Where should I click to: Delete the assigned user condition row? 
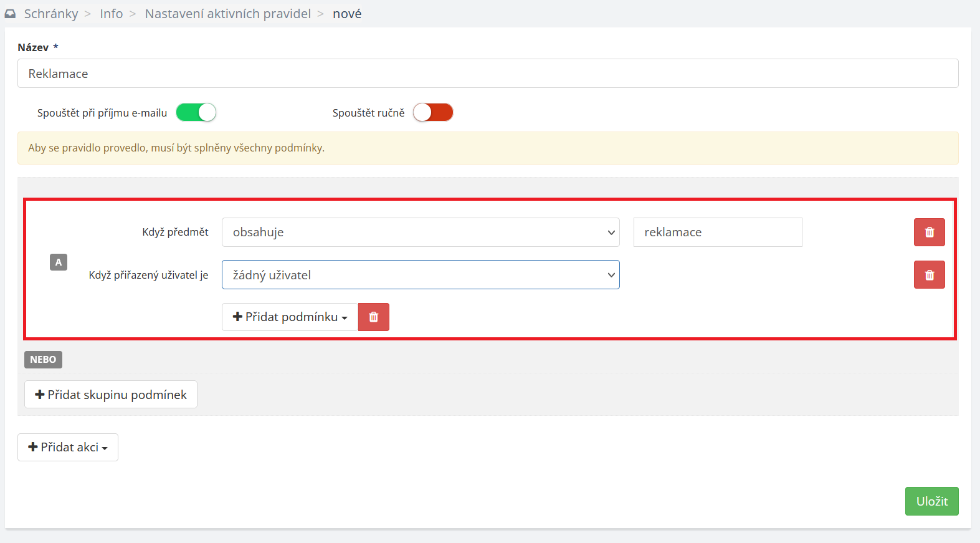point(929,275)
